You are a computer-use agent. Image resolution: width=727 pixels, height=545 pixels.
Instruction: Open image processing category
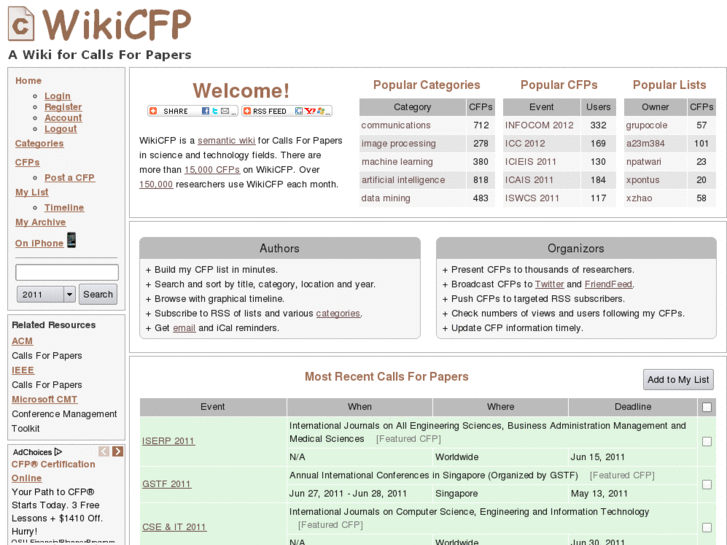398,144
